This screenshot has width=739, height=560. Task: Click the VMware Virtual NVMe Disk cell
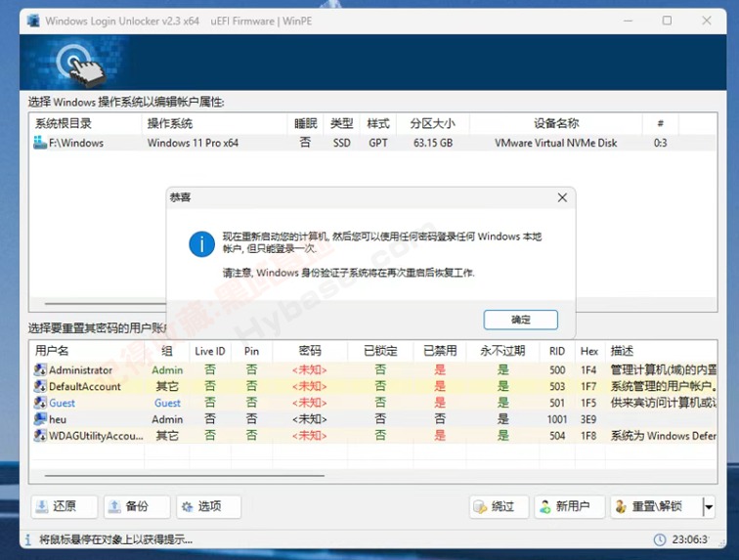point(555,143)
